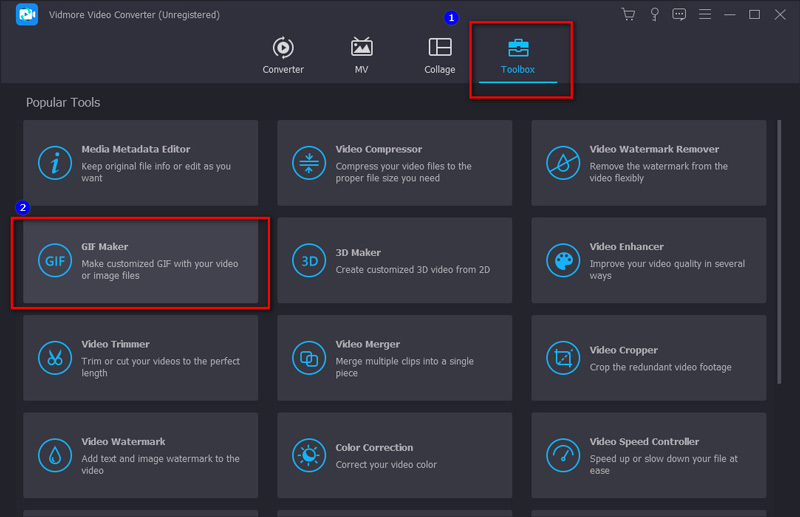
Task: Click the Video Compressor icon
Action: pyautogui.click(x=309, y=163)
